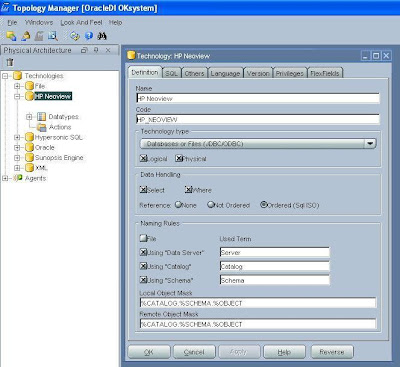Click the Sunopsis Engine cylinder icon

click(30, 158)
